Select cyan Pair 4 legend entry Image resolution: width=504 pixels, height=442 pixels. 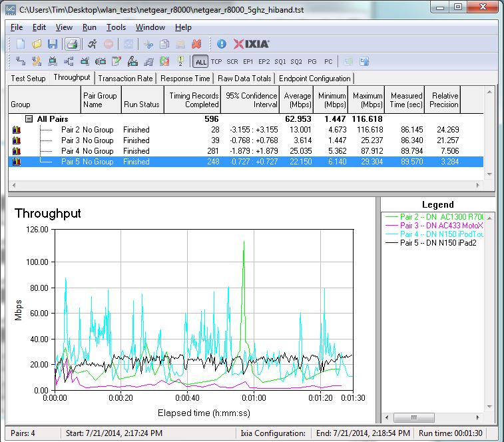coord(433,234)
